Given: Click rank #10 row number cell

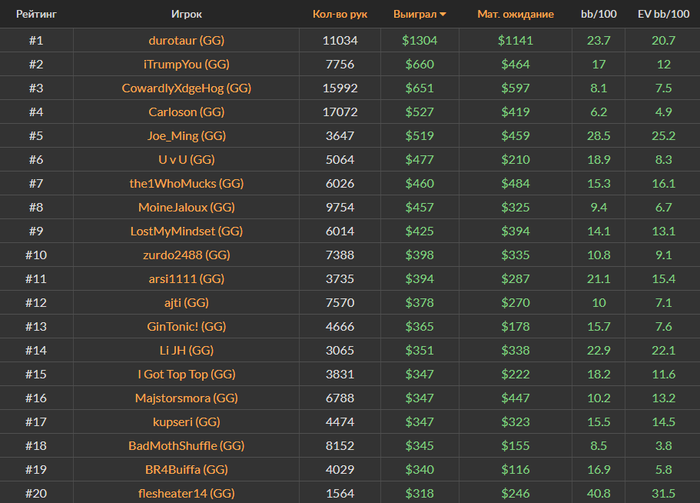Looking at the screenshot, I should pos(35,255).
